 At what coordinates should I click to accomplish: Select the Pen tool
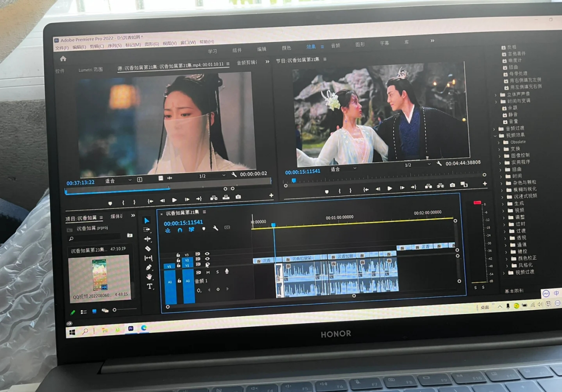(x=149, y=267)
